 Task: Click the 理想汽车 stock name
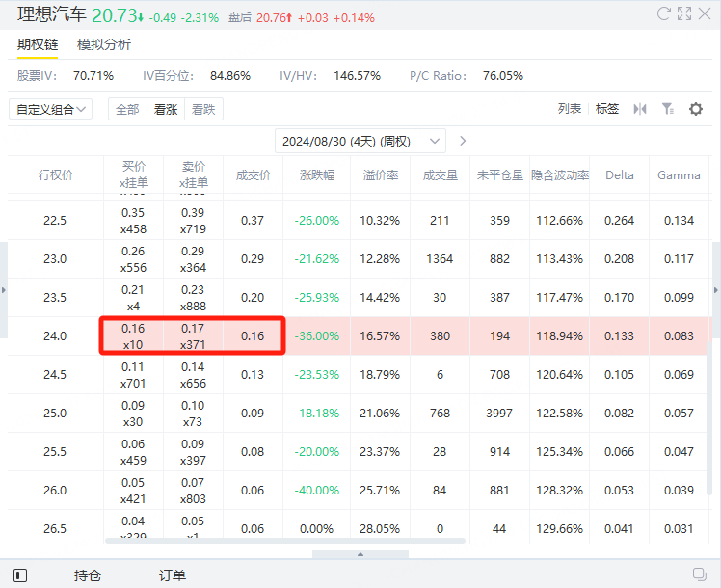tap(52, 14)
